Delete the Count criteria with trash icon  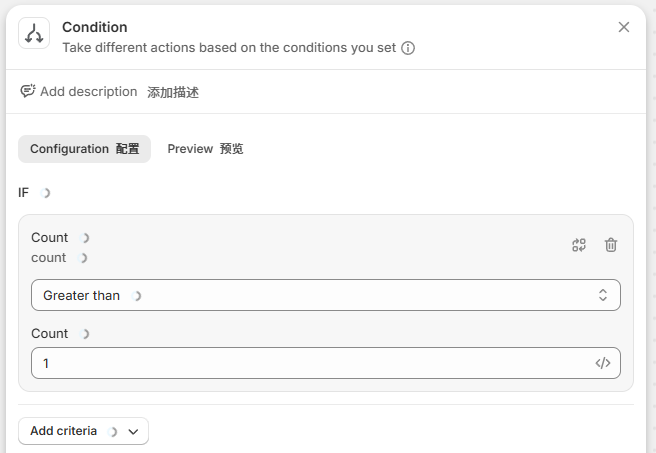(611, 245)
